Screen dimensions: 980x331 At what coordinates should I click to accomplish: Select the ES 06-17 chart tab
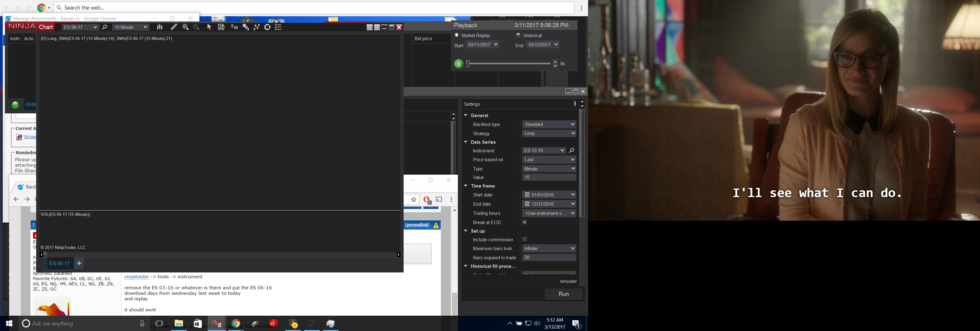[x=60, y=263]
